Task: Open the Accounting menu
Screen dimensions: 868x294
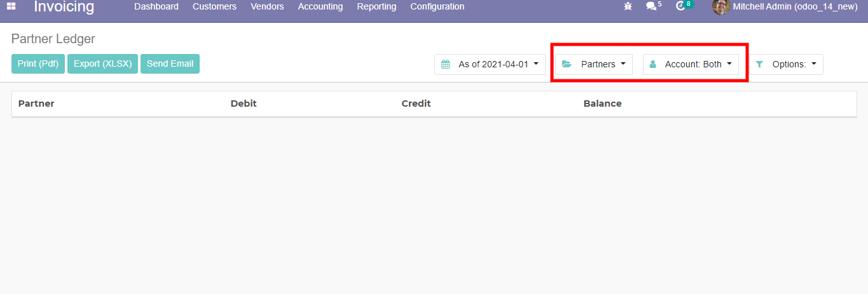Action: (320, 6)
